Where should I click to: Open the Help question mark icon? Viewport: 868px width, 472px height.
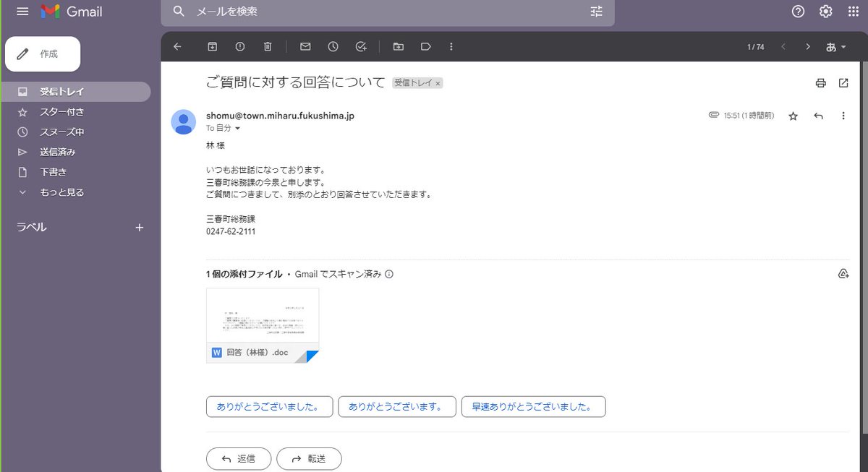pyautogui.click(x=799, y=12)
